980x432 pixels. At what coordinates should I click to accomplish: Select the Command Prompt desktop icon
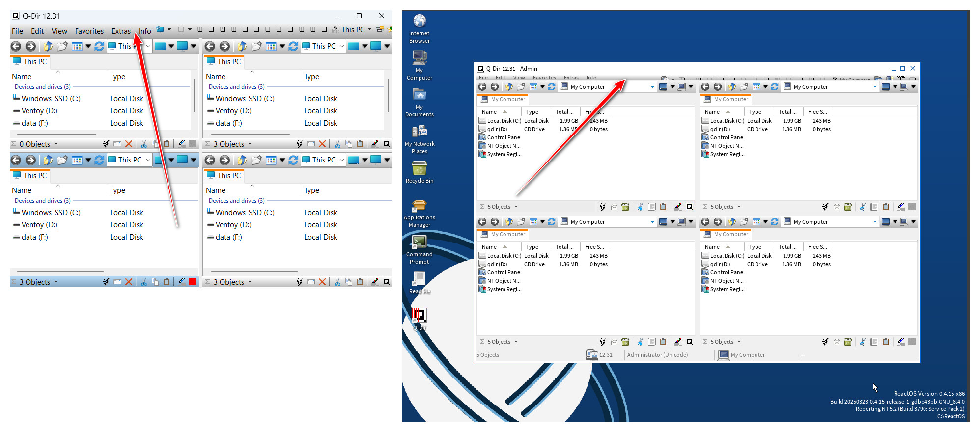click(420, 250)
